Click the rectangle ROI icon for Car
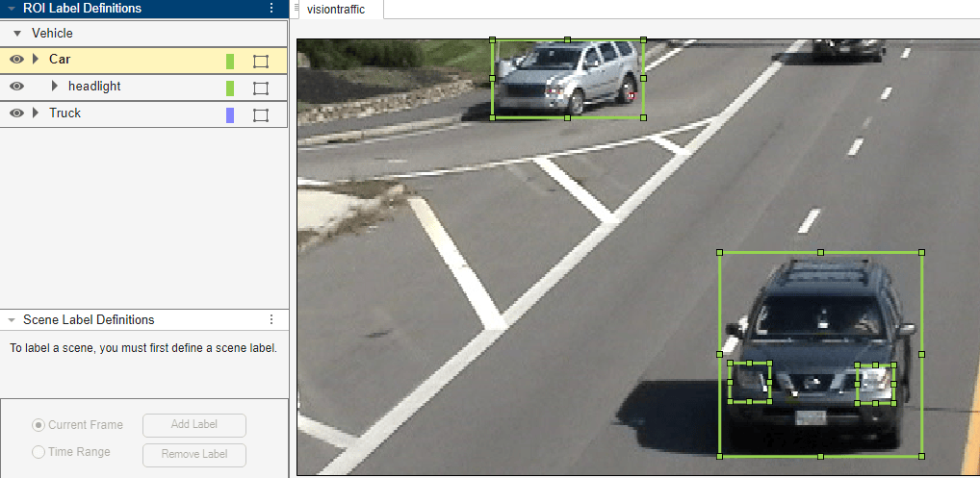The image size is (980, 478). (261, 62)
